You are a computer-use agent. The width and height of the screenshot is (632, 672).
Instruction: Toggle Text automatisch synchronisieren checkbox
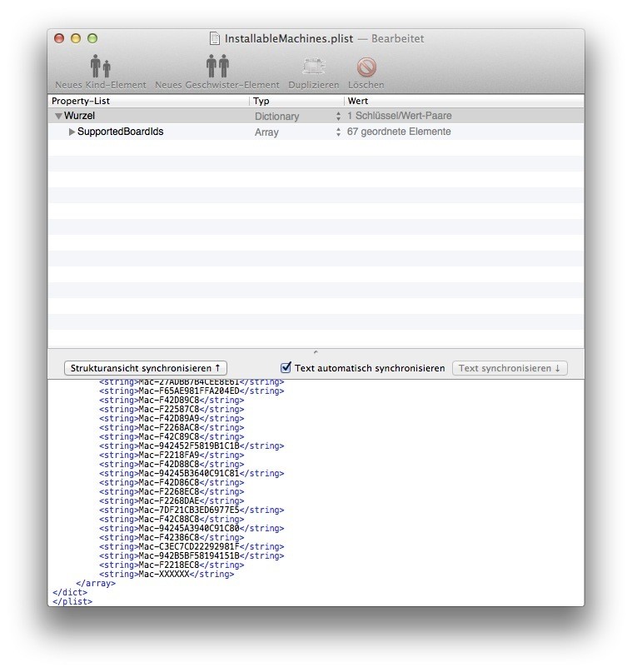coord(286,367)
